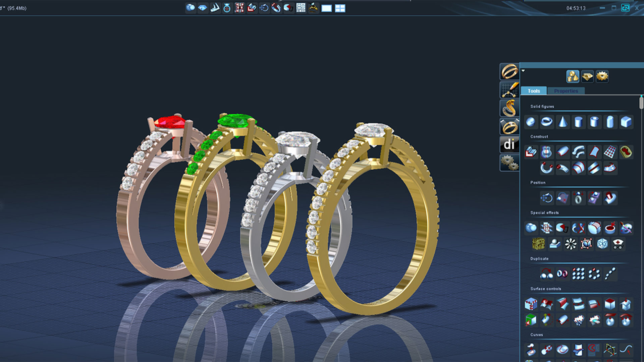Select the gem diamond toolbar icon
The width and height of the screenshot is (644, 362).
pyautogui.click(x=203, y=8)
